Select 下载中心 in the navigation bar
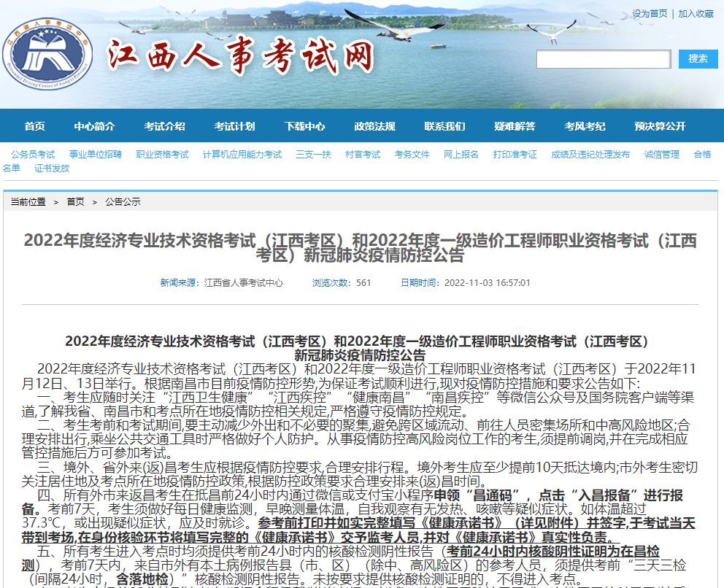The image size is (724, 588). tap(304, 126)
